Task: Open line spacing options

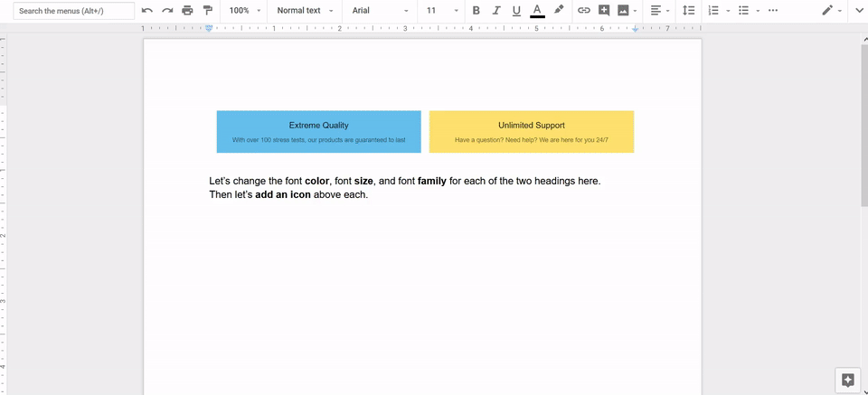Action: click(688, 11)
